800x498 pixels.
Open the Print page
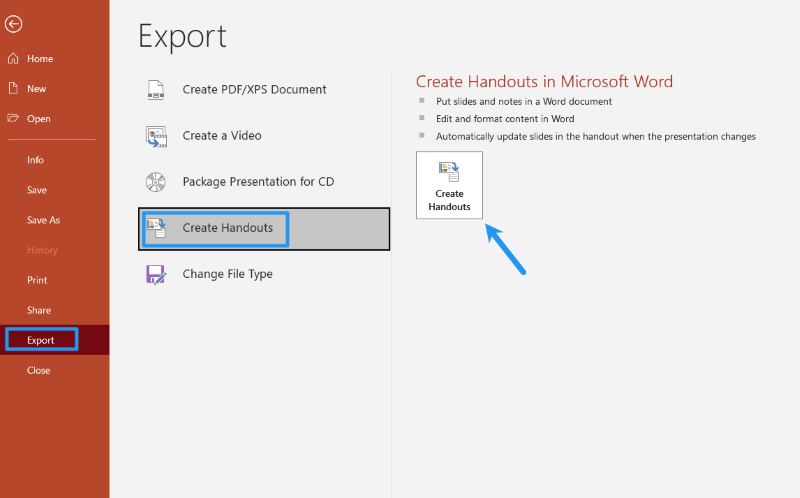(37, 280)
